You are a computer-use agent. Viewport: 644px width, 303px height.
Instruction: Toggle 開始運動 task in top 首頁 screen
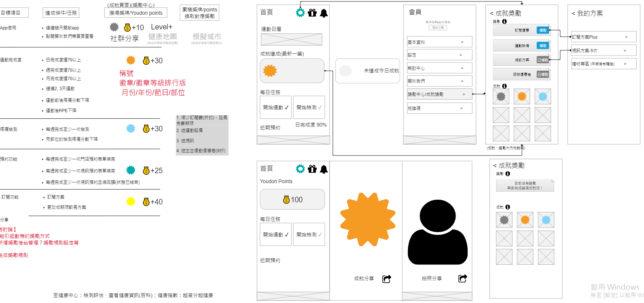click(x=276, y=107)
